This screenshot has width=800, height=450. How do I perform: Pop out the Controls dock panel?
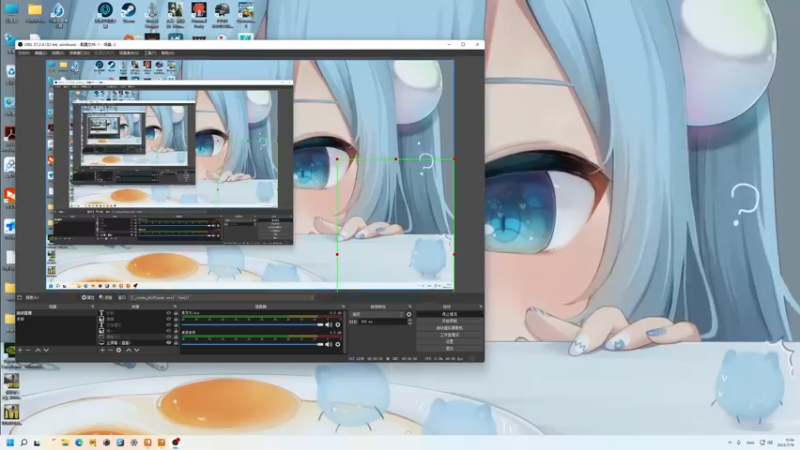coord(480,307)
